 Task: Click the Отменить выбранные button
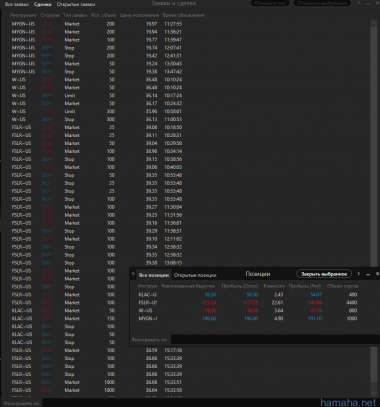[322, 3]
